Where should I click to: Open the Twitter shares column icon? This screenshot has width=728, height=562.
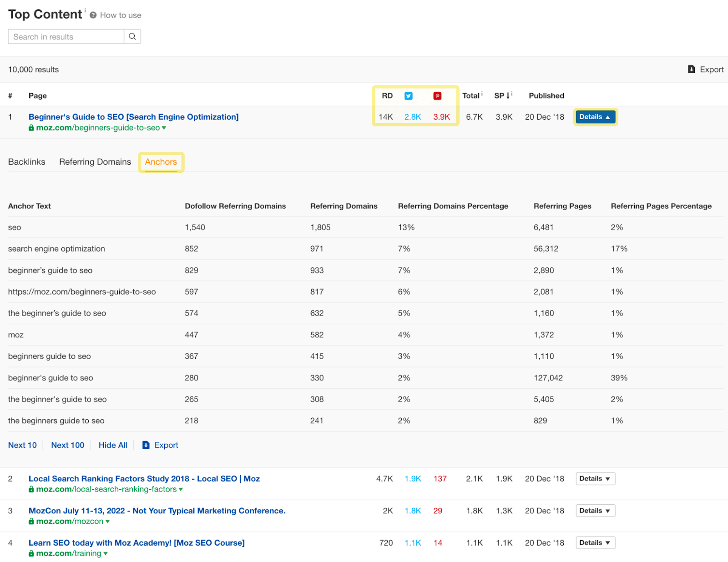point(408,95)
